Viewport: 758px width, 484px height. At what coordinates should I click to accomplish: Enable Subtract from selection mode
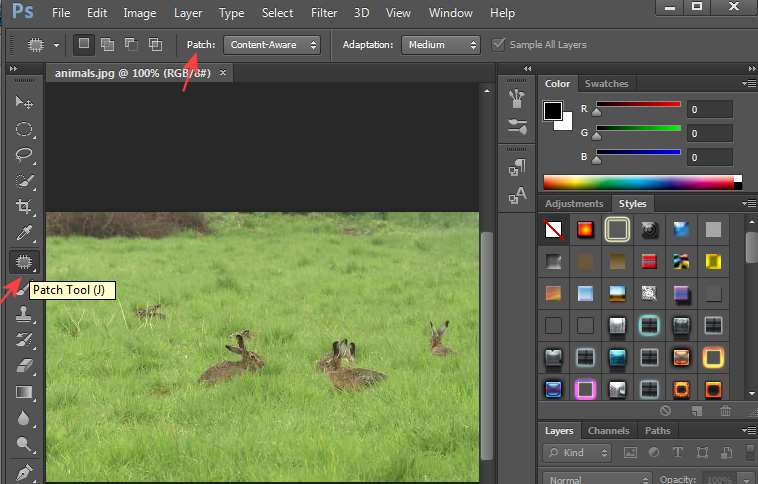pos(131,45)
